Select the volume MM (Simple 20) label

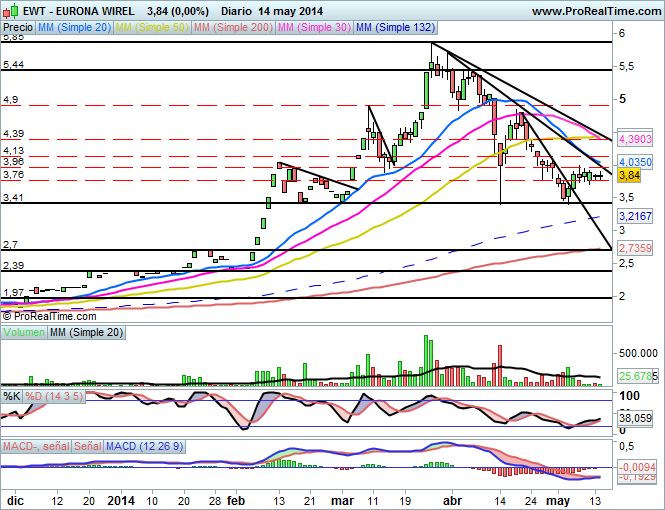click(84, 331)
